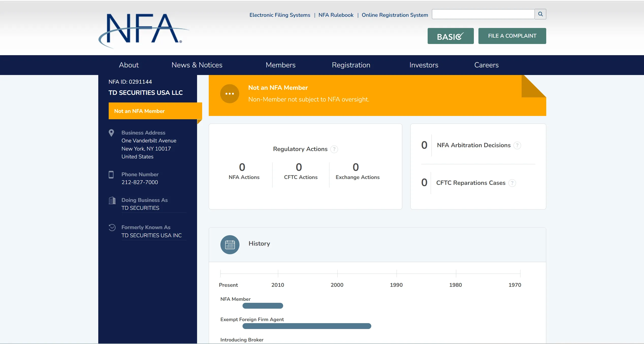644x344 pixels.
Task: Click the NFA Member timeline bar
Action: click(x=263, y=306)
